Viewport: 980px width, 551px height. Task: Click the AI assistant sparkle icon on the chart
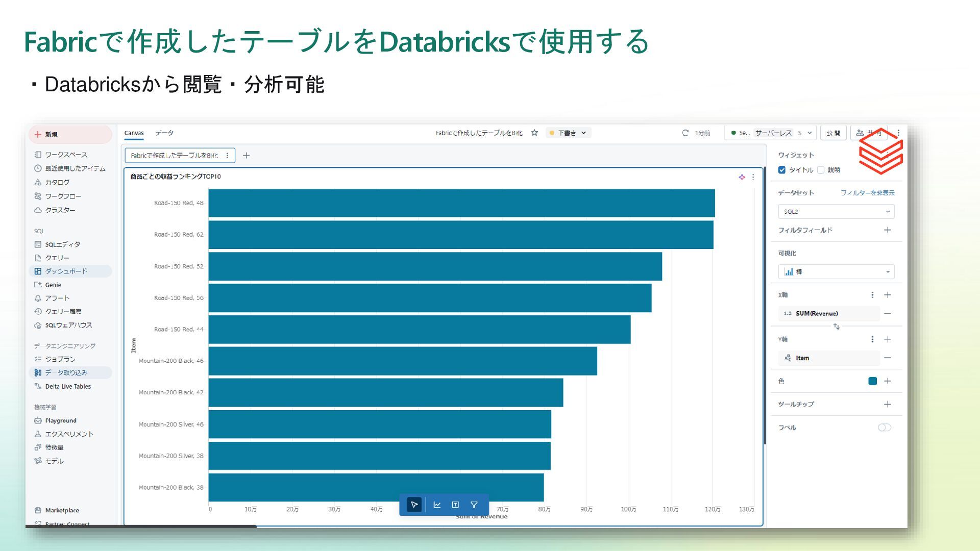click(x=742, y=177)
